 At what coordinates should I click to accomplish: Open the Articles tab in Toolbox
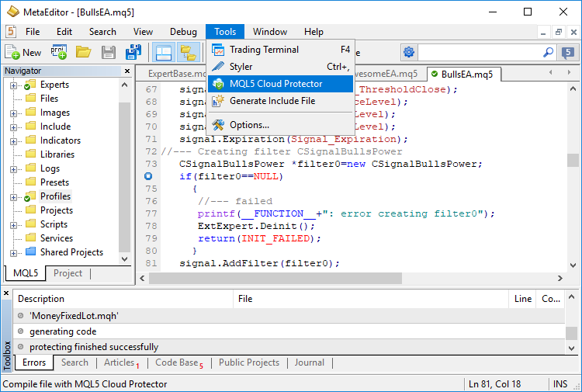121,363
